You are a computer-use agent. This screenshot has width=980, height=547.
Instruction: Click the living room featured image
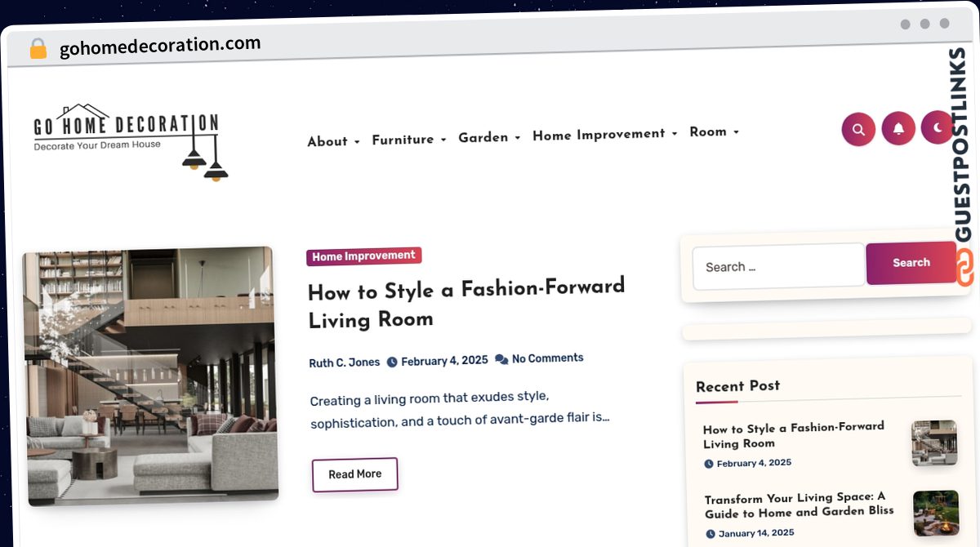click(149, 376)
